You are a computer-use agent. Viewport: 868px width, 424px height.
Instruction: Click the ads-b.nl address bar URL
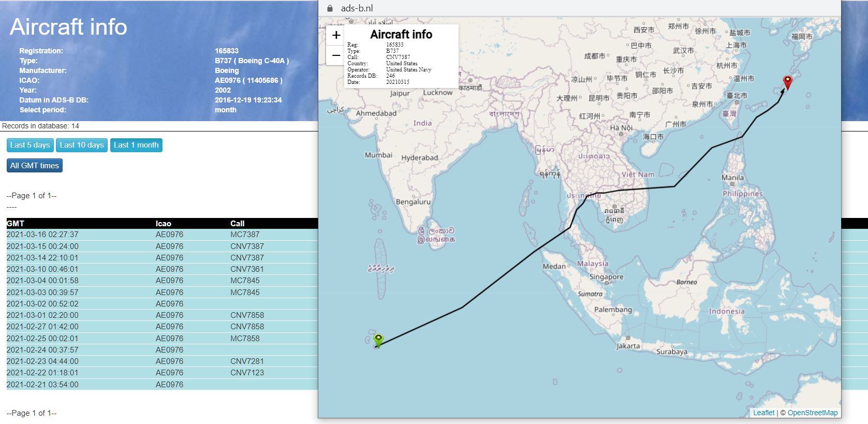pos(357,8)
